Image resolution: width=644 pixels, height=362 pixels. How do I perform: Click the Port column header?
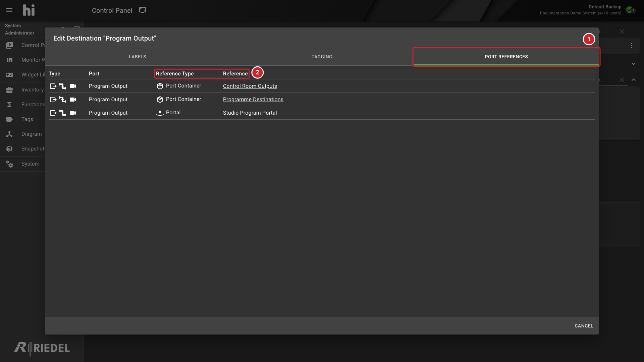pos(94,73)
